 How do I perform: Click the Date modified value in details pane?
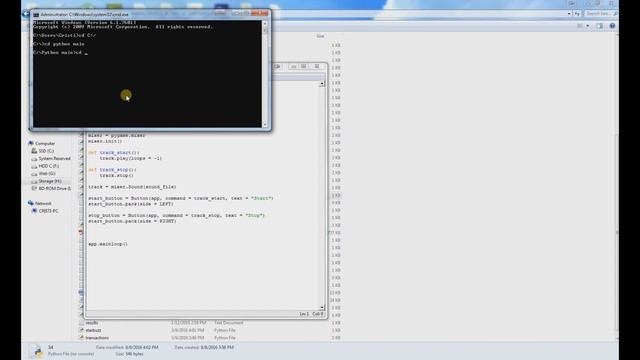[x=142, y=347]
